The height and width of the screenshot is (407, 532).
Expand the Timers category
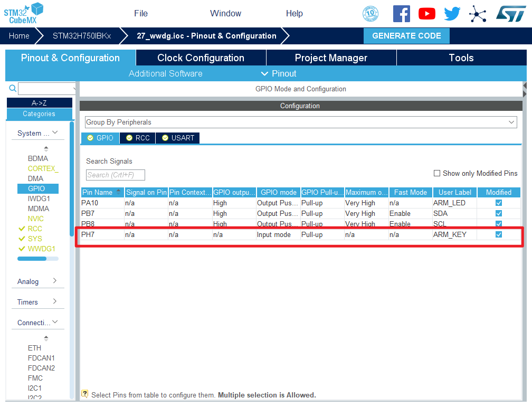point(37,302)
